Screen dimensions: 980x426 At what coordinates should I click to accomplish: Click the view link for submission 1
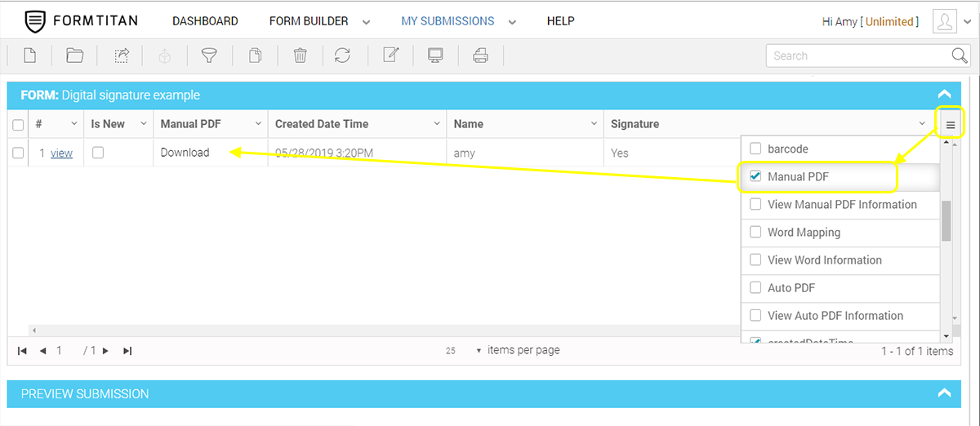pyautogui.click(x=61, y=153)
